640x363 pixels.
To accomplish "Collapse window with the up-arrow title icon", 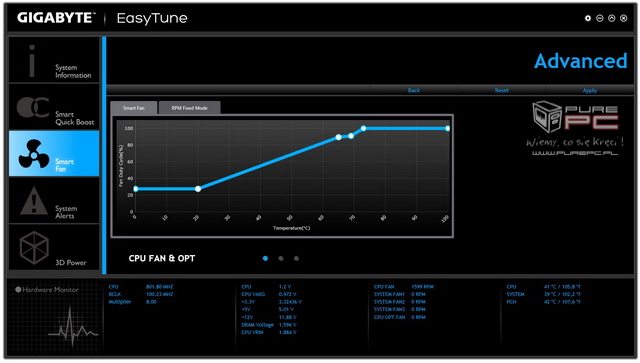I will [611, 18].
